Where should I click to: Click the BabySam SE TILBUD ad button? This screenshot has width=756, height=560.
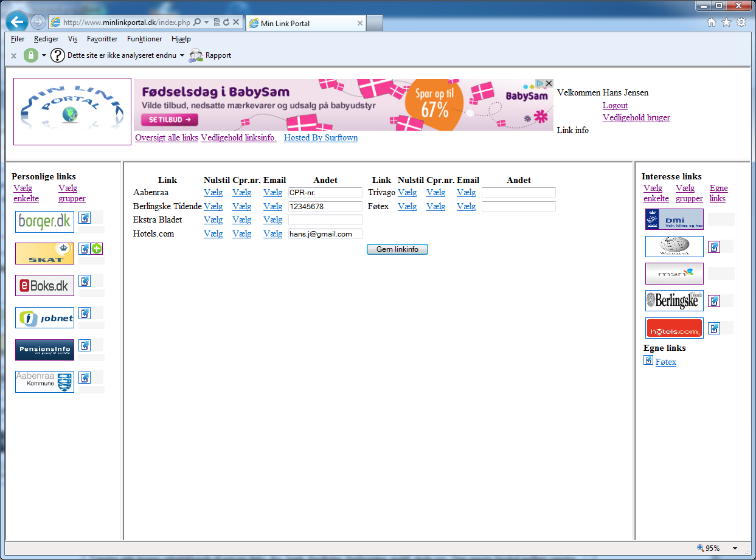[170, 120]
